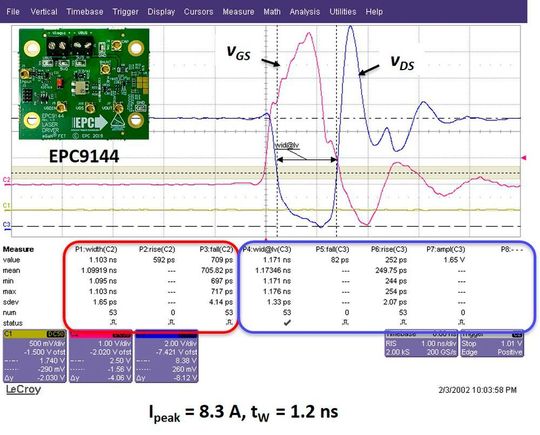
Task: Click the date and time stamp
Action: [478, 390]
